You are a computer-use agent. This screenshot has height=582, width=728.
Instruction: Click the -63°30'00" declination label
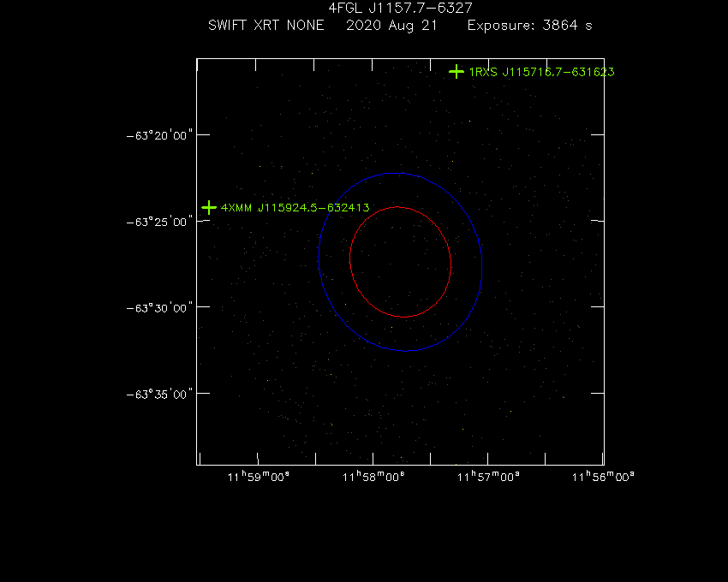(x=159, y=308)
